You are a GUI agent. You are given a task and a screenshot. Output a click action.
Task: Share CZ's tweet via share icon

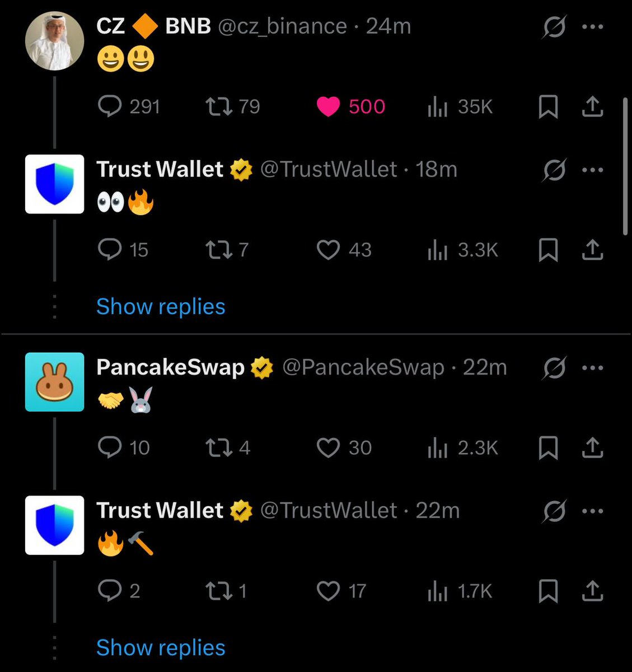592,106
